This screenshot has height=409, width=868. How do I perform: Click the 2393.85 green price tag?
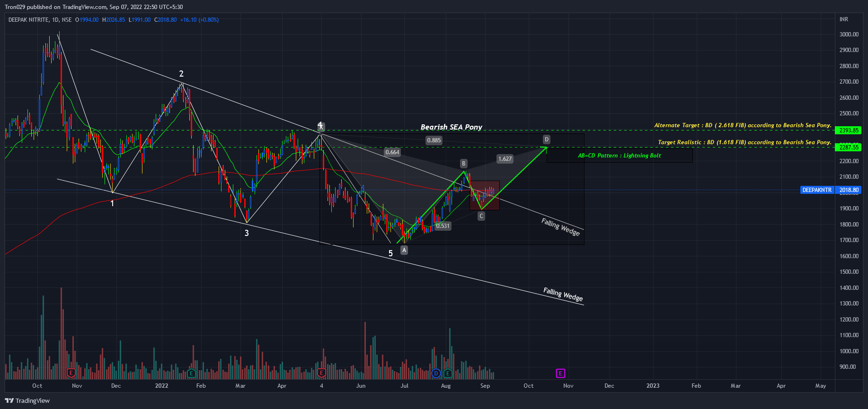[849, 131]
